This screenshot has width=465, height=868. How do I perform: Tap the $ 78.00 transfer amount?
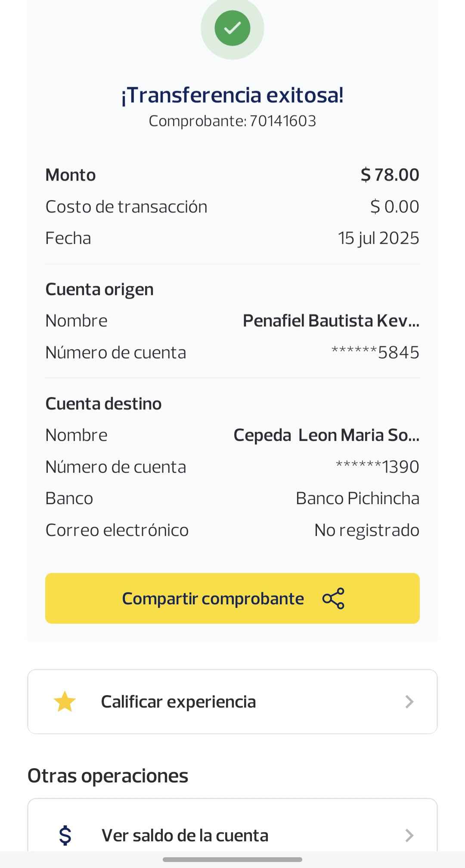(390, 175)
